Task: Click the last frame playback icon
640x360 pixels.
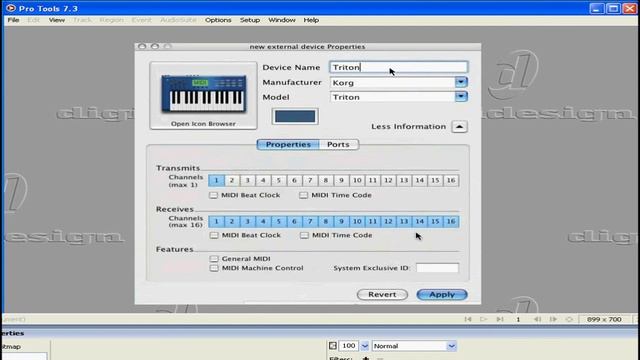Action: point(500,319)
